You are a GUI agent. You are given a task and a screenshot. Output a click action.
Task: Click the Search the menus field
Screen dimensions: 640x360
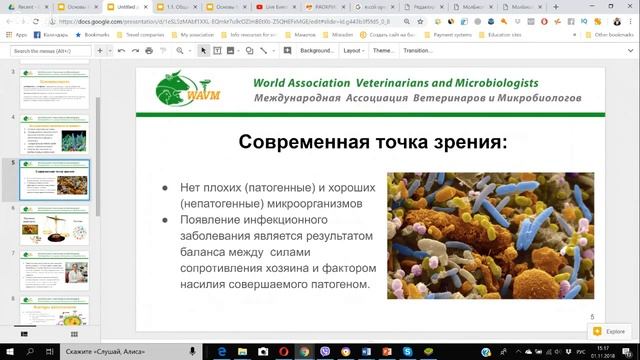coord(51,51)
